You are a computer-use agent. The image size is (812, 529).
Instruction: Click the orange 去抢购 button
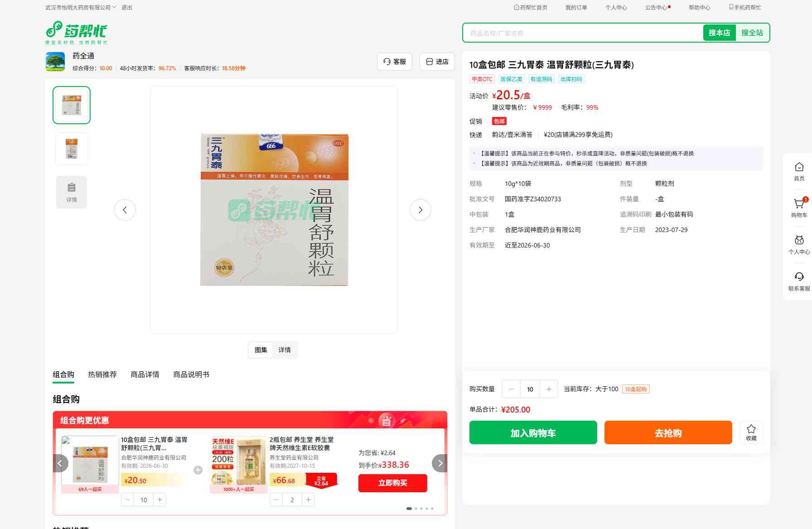click(668, 433)
